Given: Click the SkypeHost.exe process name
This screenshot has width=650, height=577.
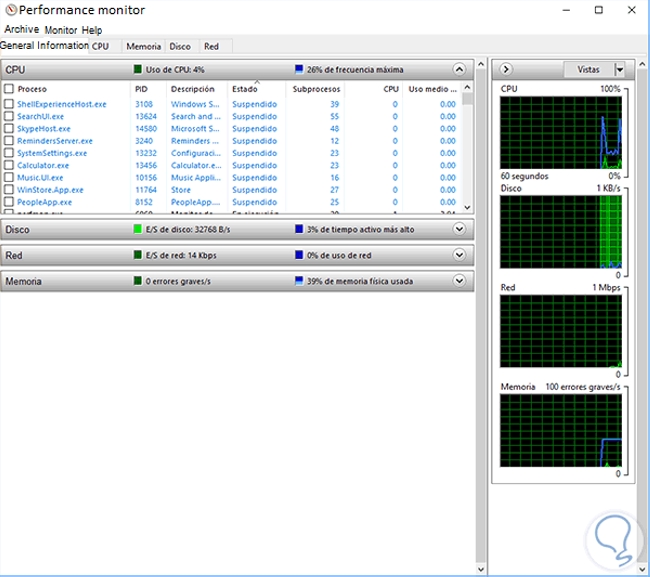Looking at the screenshot, I should (x=44, y=129).
